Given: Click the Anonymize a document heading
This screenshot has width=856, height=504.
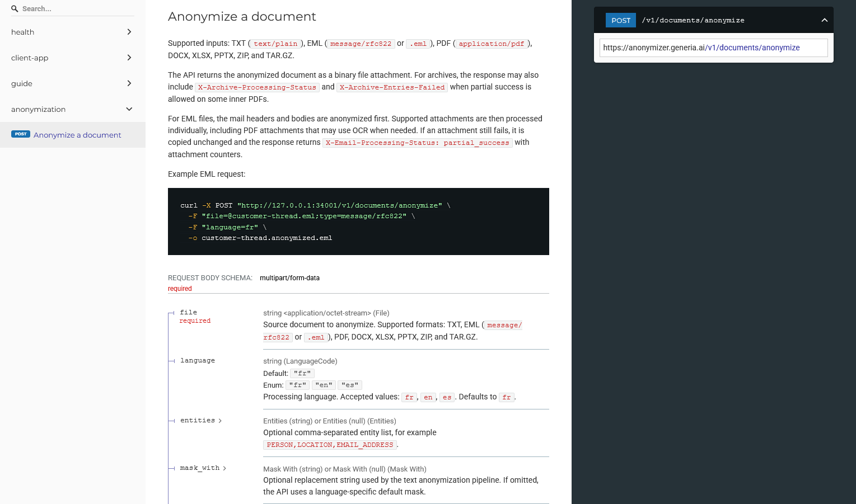Looking at the screenshot, I should pos(242,17).
